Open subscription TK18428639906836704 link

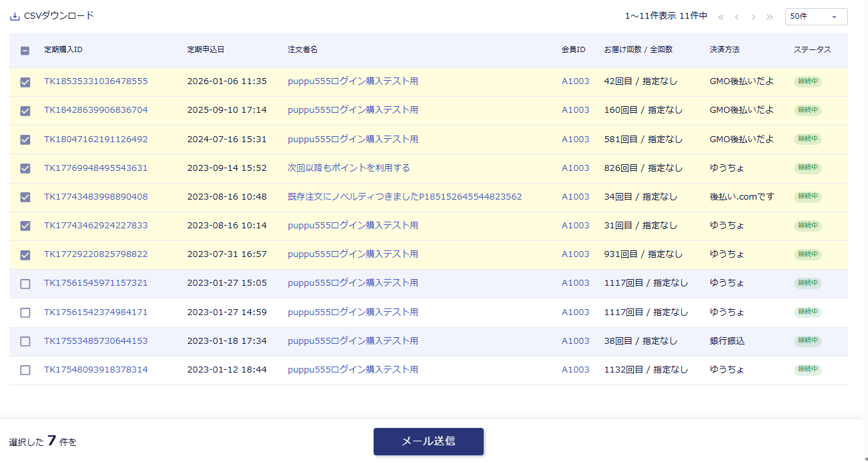pos(96,110)
